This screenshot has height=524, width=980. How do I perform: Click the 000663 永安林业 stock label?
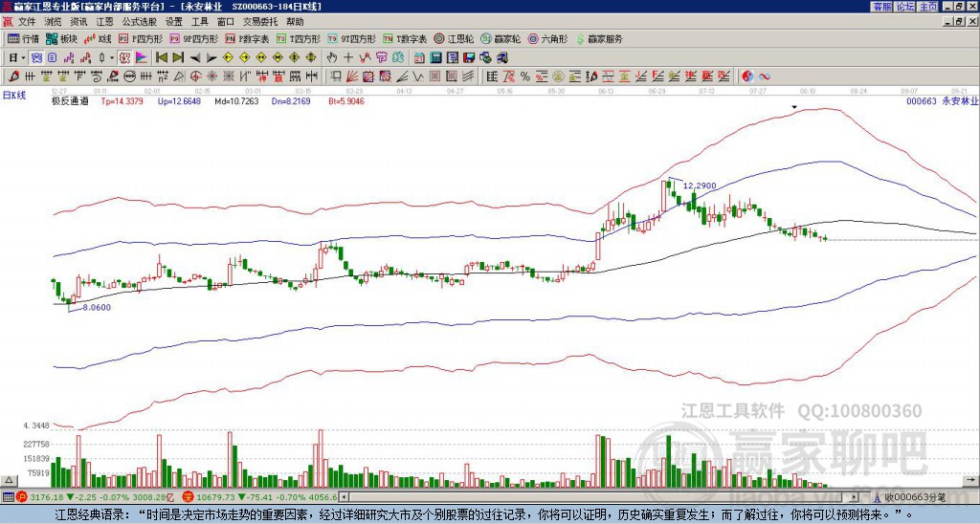pos(942,101)
